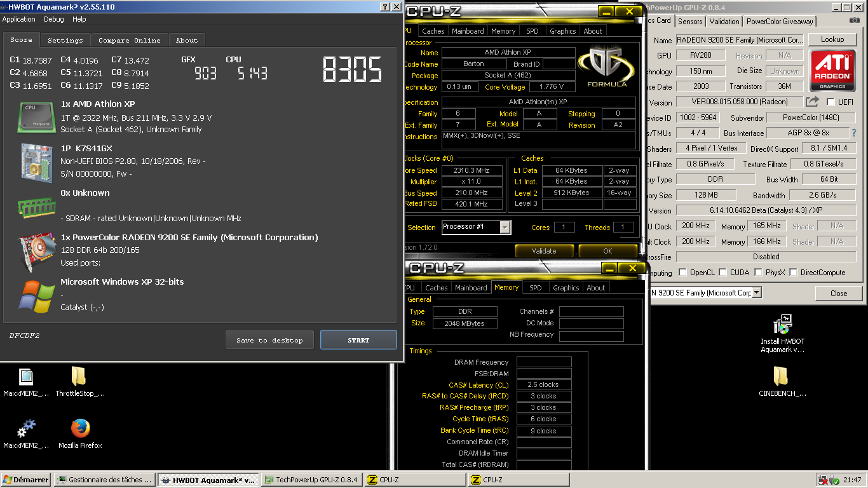Switch to TechPowerUp GPU-Z taskbar button
This screenshot has height=488, width=868.
[x=311, y=480]
